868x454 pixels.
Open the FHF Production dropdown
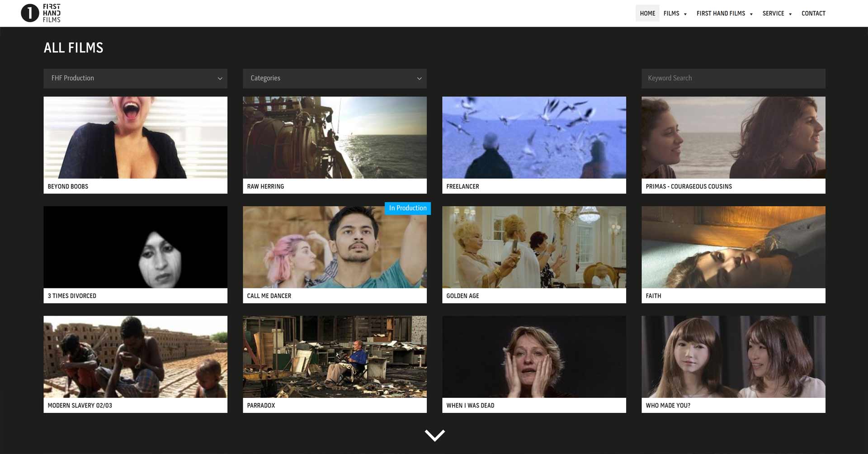point(135,78)
